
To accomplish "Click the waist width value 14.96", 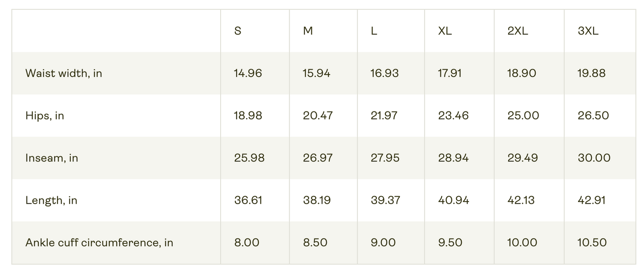I will 248,73.
